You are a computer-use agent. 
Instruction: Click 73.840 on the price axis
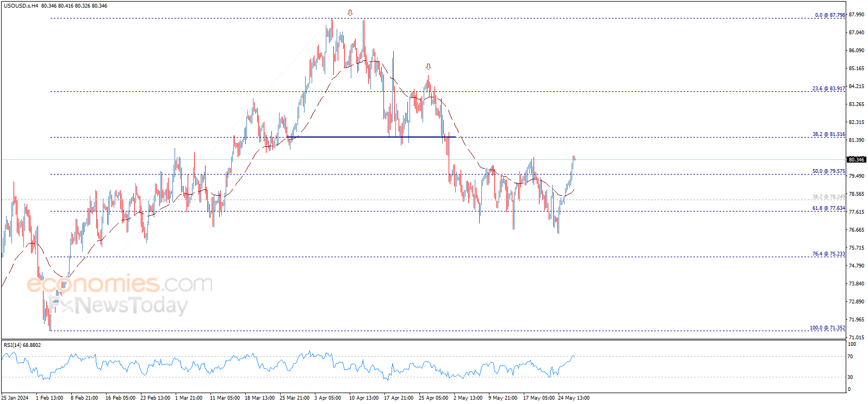click(x=856, y=284)
